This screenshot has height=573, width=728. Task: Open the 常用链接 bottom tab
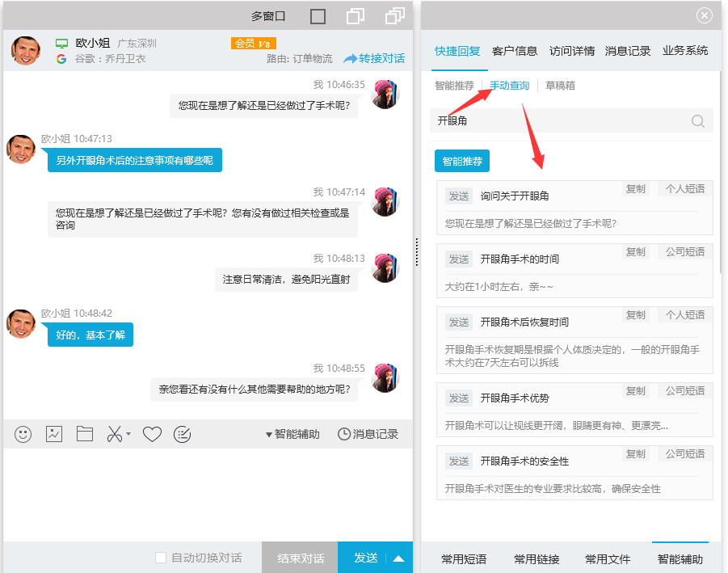(x=537, y=559)
